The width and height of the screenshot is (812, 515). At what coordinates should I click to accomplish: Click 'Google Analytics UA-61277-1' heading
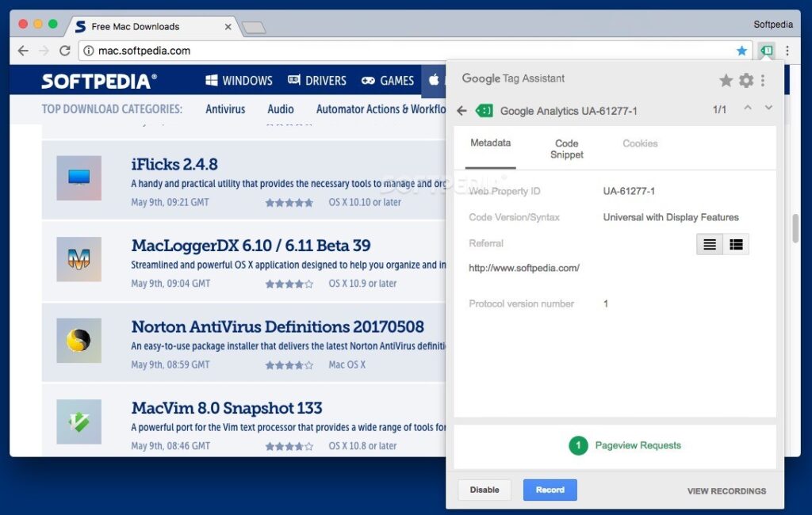[569, 111]
